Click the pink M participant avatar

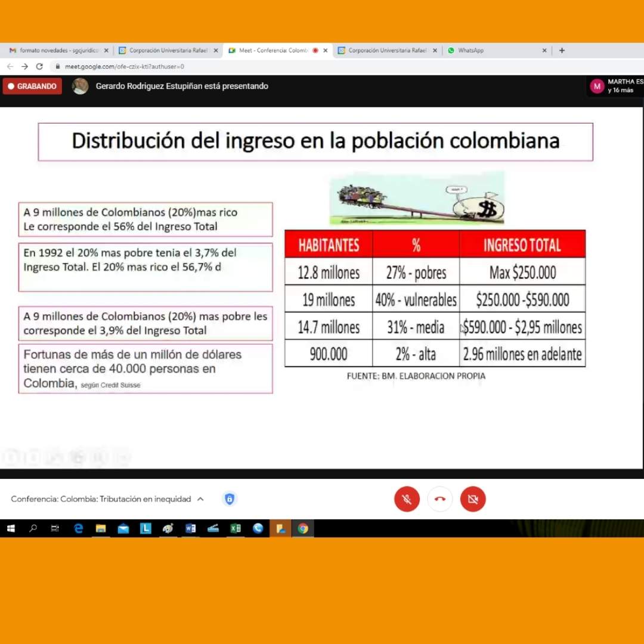pos(597,86)
